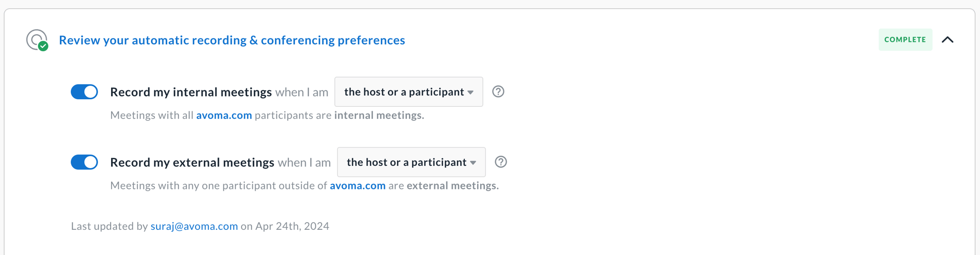Screen dimensions: 980x255
Task: Click bold 'internal meetings.' text in description
Action: click(379, 115)
